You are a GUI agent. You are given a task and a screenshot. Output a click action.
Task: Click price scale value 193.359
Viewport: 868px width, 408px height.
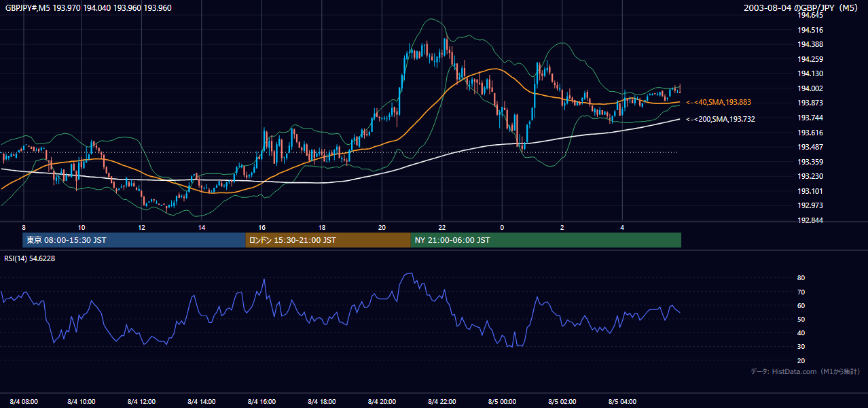coord(810,162)
